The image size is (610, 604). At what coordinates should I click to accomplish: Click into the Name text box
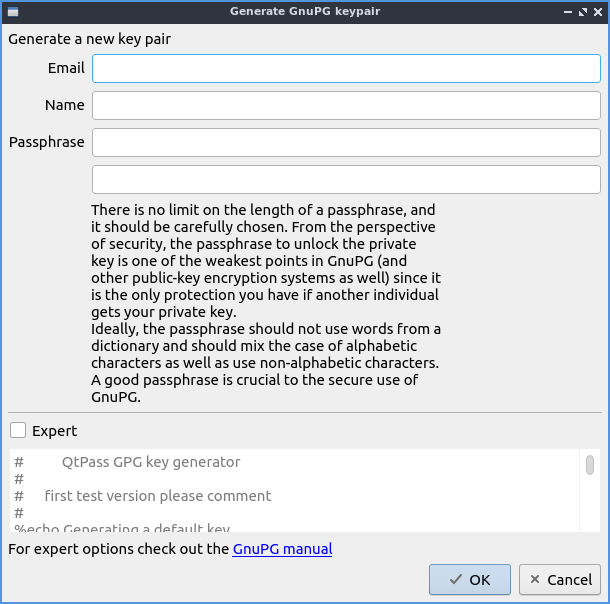(346, 105)
